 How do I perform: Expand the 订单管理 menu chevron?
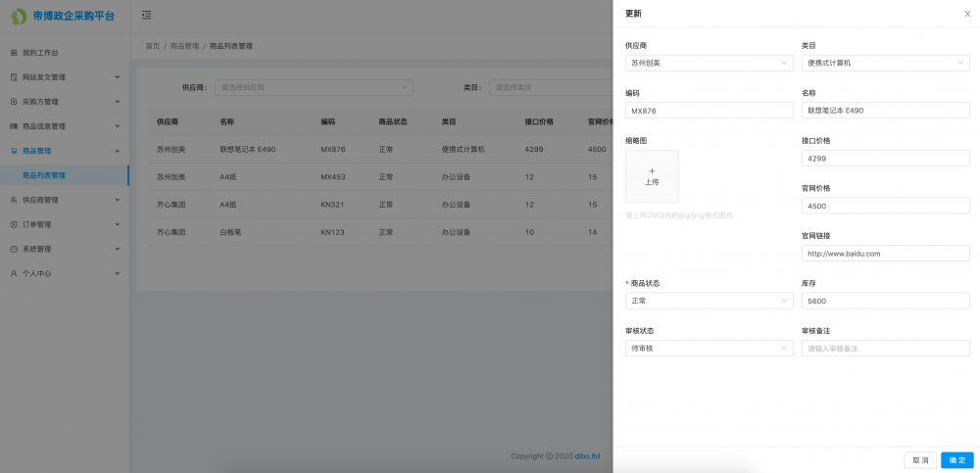(x=118, y=224)
